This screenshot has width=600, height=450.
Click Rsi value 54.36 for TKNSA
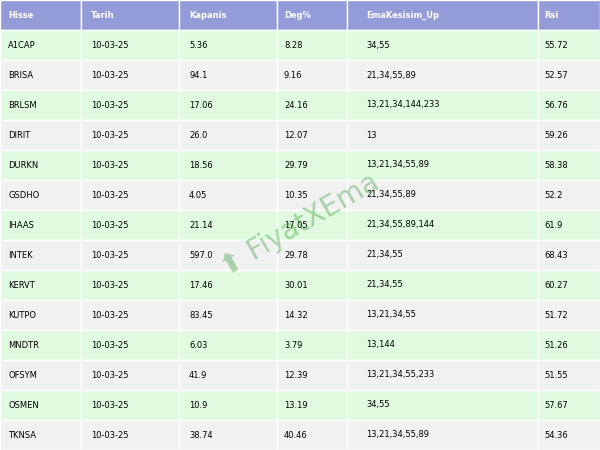click(x=556, y=435)
